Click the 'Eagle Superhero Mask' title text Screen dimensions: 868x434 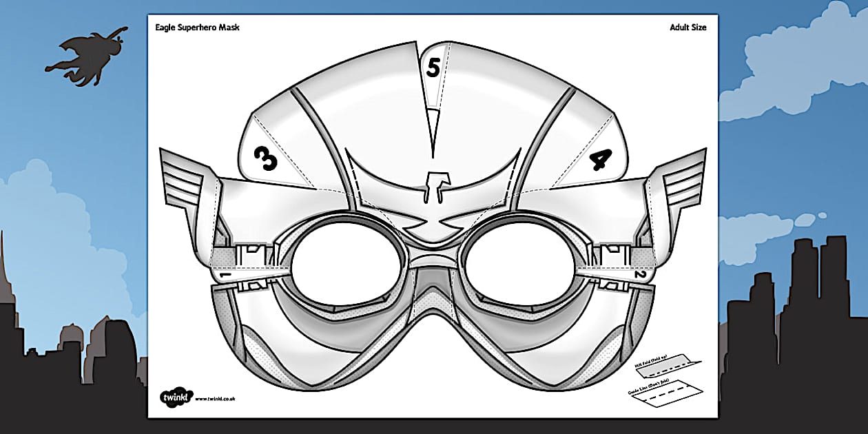coord(198,28)
